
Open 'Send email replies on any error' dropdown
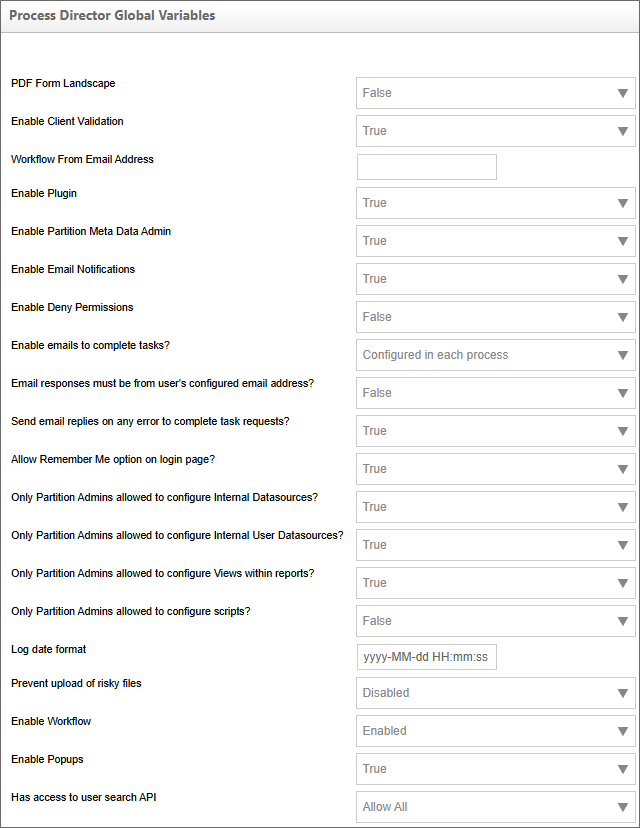click(x=496, y=431)
